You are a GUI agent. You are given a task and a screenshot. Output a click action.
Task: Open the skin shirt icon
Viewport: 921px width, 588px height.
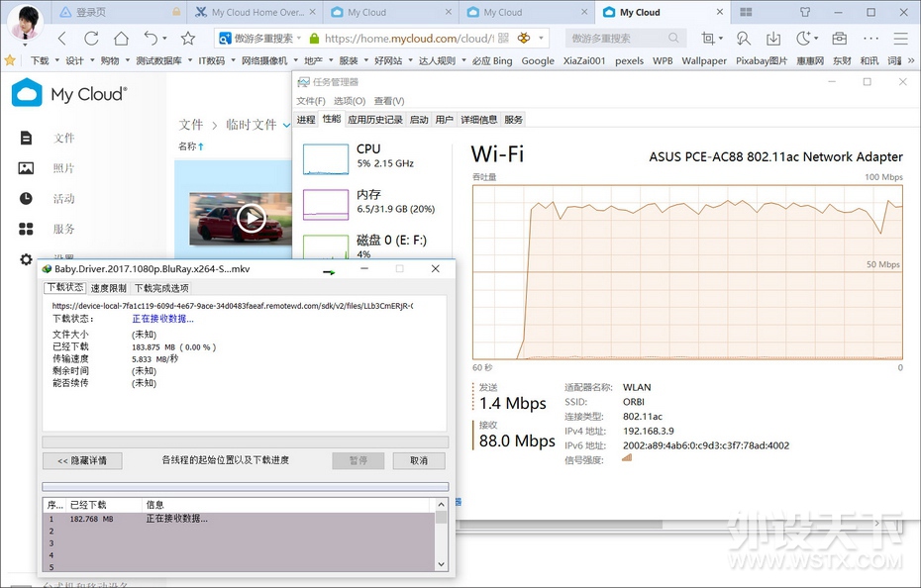coord(805,12)
